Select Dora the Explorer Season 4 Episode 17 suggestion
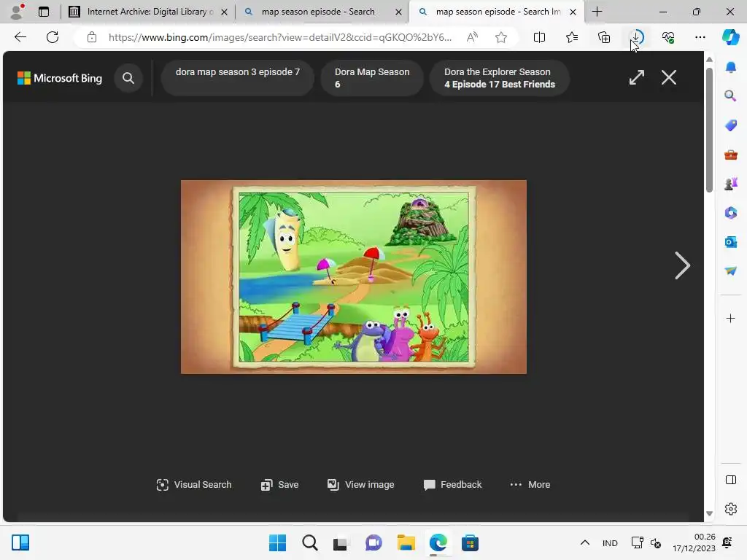Screen dimensions: 747x560 499,78
